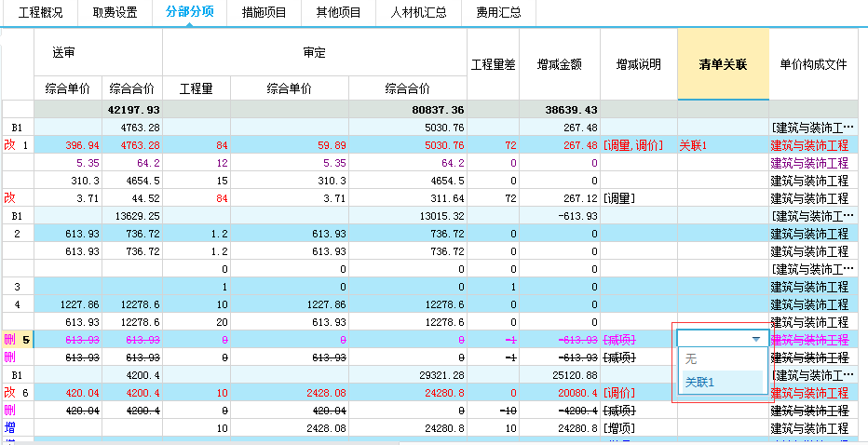The width and height of the screenshot is (868, 445).
Task: Select the 措施项目 tab
Action: pos(264,13)
